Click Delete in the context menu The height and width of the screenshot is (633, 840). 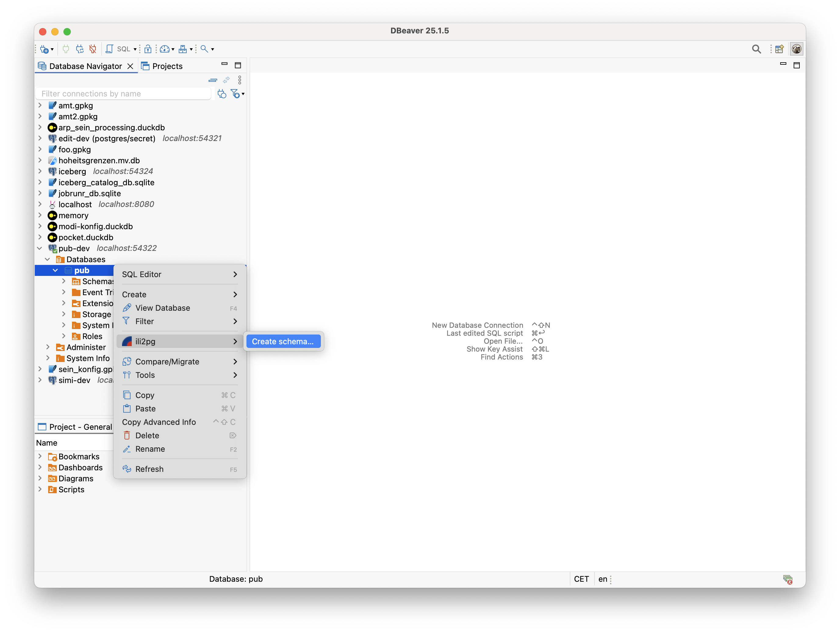point(147,436)
